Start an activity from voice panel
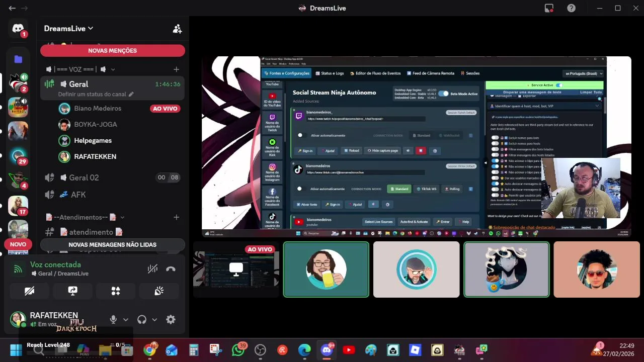Screen dimensions: 644x362 click(x=116, y=291)
